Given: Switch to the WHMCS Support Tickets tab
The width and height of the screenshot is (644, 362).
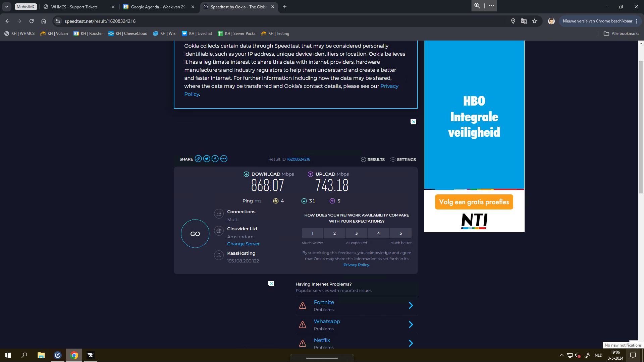Looking at the screenshot, I should point(74,7).
